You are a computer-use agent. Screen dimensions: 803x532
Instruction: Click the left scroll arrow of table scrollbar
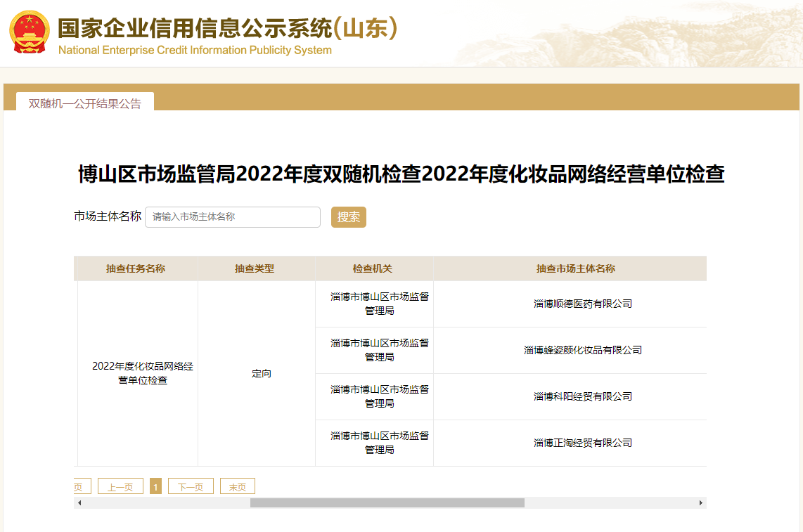tap(79, 502)
